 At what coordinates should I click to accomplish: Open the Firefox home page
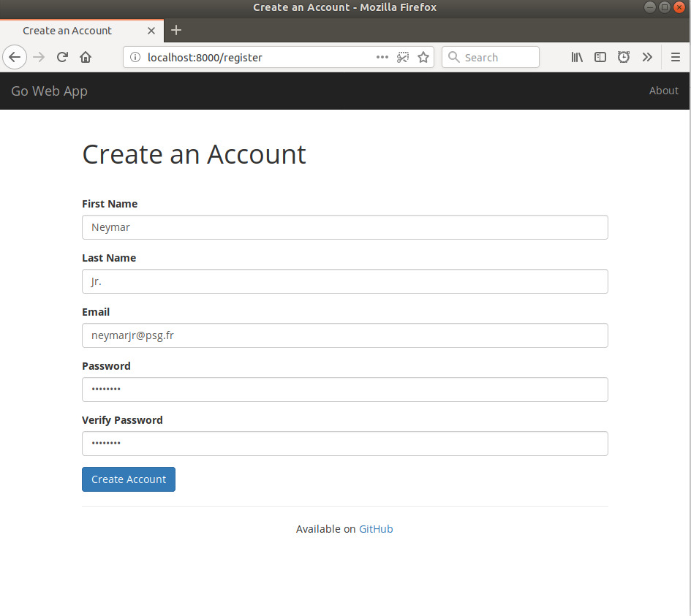click(x=86, y=57)
